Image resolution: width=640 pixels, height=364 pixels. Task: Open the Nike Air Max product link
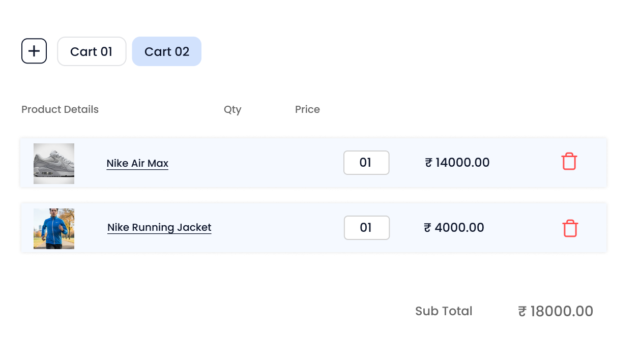click(x=137, y=163)
